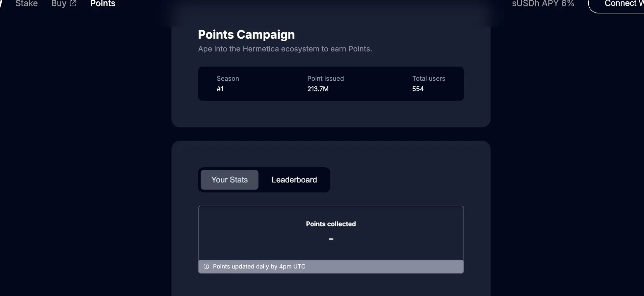
Task: Select the Points navigation item
Action: (x=103, y=3)
